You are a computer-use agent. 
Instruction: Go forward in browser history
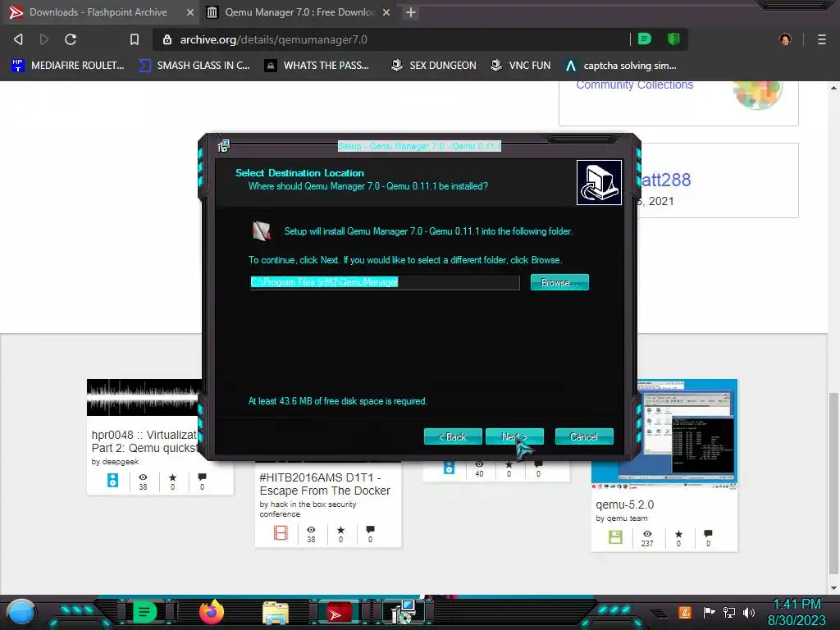click(x=44, y=39)
